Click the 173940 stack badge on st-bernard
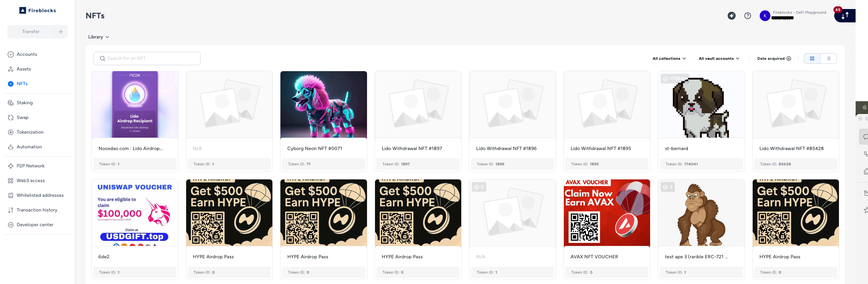This screenshot has width=868, height=284. click(674, 79)
